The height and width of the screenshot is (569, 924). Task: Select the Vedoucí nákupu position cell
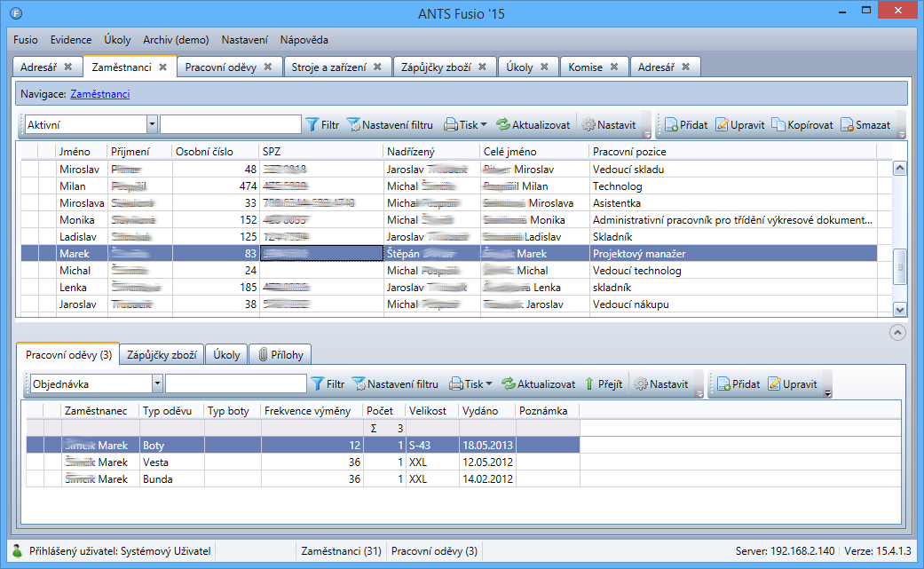[733, 304]
